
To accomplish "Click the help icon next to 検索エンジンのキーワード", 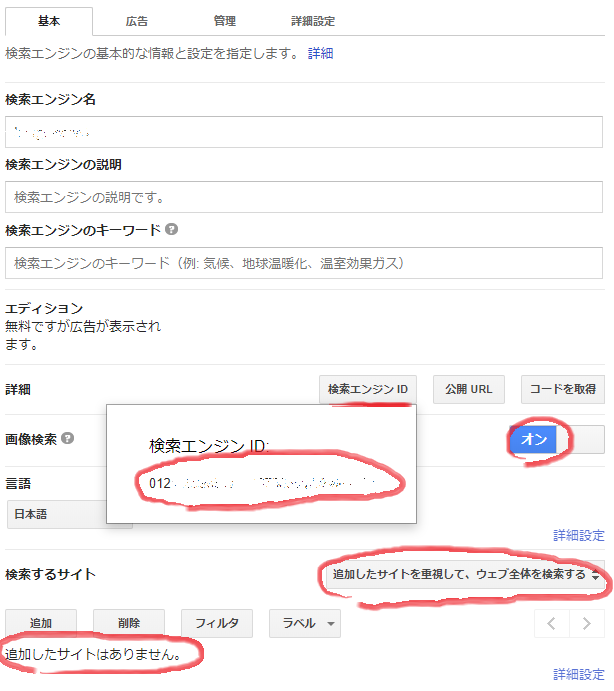I will [172, 230].
